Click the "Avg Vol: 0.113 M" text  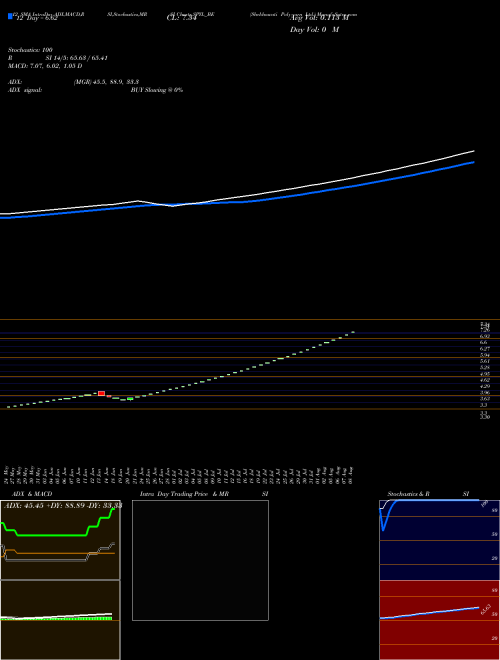click(x=320, y=19)
